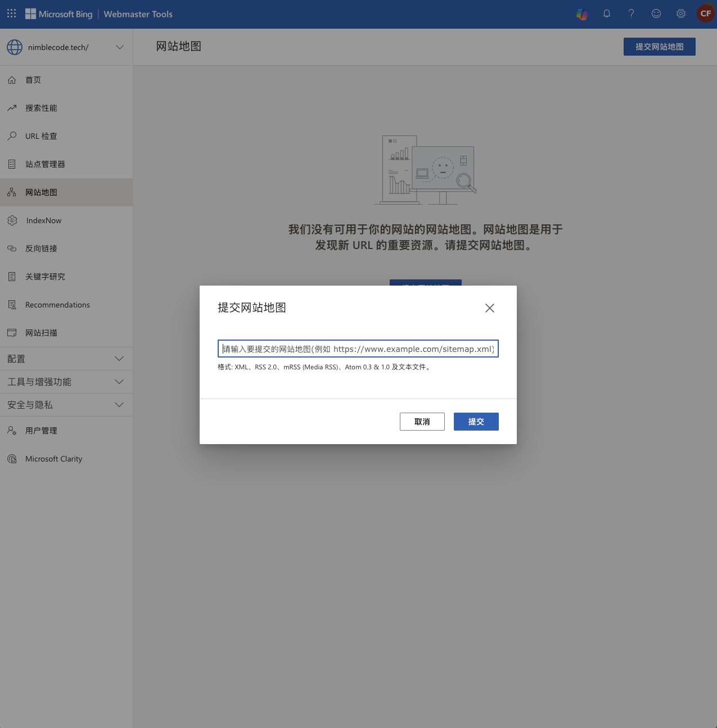The height and width of the screenshot is (728, 717).
Task: Open notifications bell icon
Action: 607,14
